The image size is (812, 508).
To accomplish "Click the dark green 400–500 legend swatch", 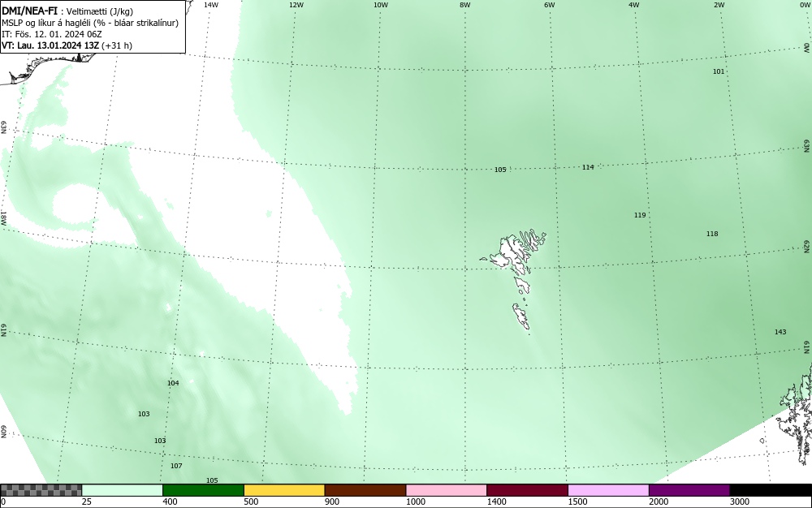I will pyautogui.click(x=203, y=490).
